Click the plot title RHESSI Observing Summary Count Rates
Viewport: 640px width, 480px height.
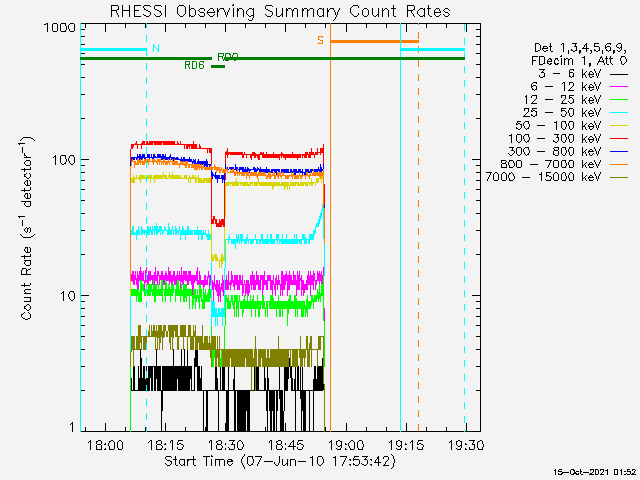pos(278,11)
